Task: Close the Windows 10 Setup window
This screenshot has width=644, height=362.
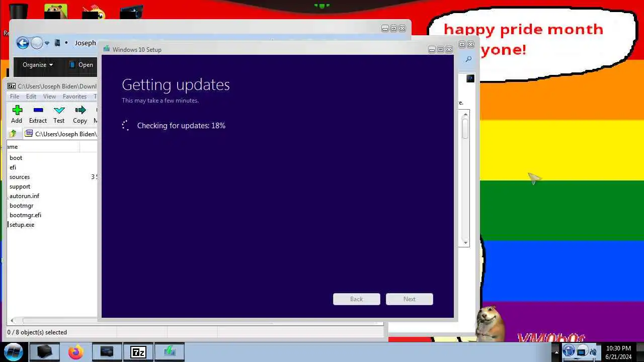Action: 449,49
